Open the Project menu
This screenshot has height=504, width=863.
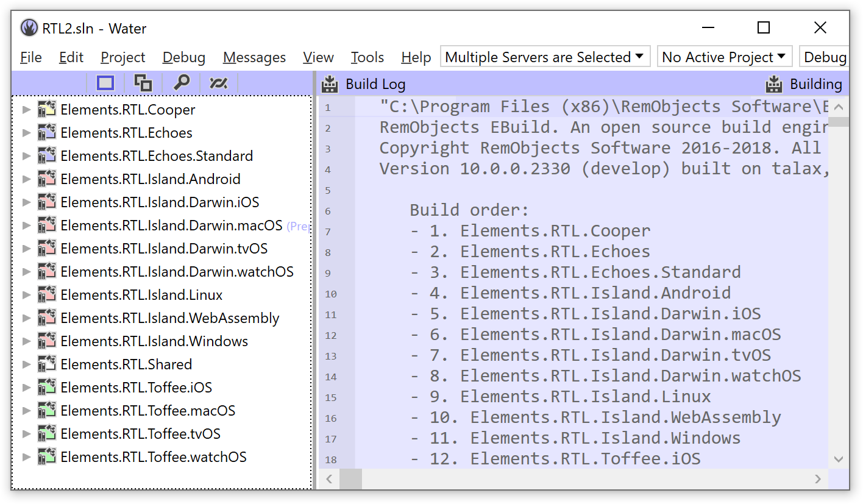[123, 57]
